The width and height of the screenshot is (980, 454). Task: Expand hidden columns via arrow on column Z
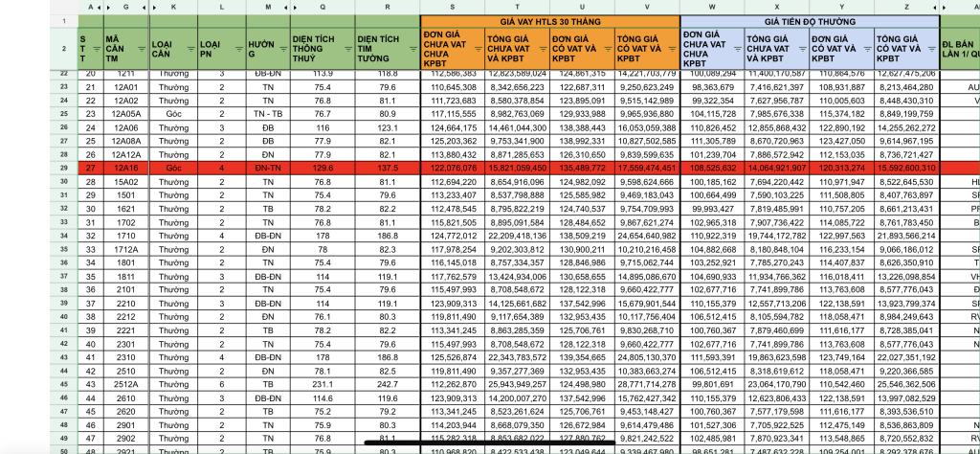tap(936, 7)
